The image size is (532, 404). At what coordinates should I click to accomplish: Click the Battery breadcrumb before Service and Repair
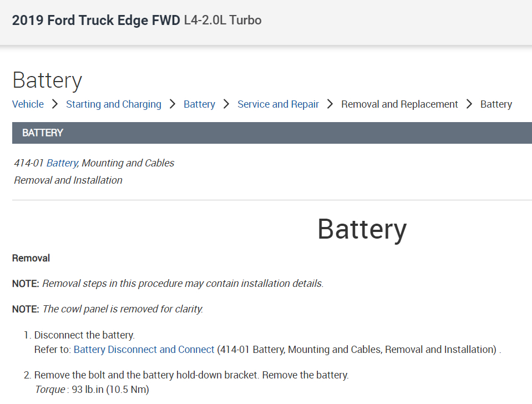tap(199, 104)
